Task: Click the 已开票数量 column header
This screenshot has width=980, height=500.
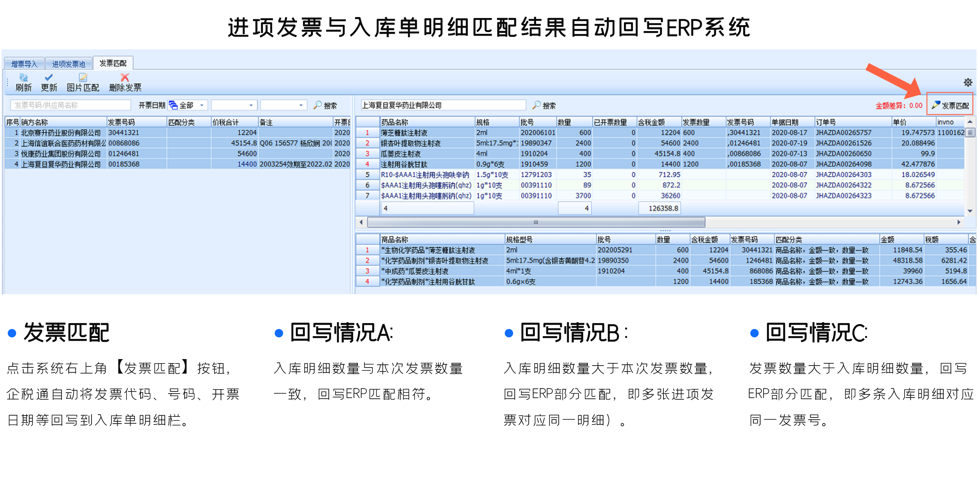Action: point(614,122)
